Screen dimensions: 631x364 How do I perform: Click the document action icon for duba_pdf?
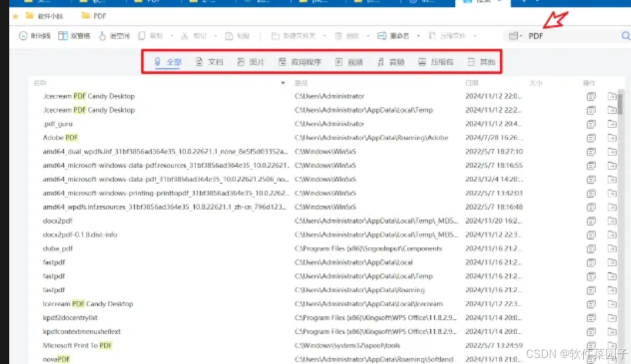(x=590, y=248)
